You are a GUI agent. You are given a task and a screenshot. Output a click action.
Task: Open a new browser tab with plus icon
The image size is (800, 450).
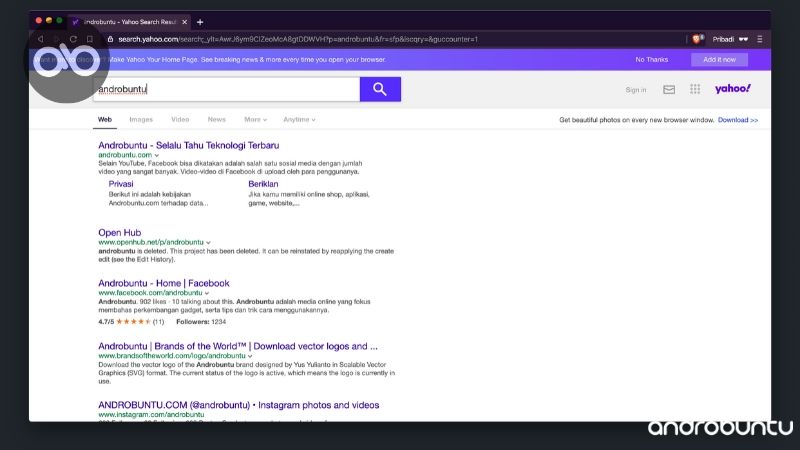coord(200,22)
